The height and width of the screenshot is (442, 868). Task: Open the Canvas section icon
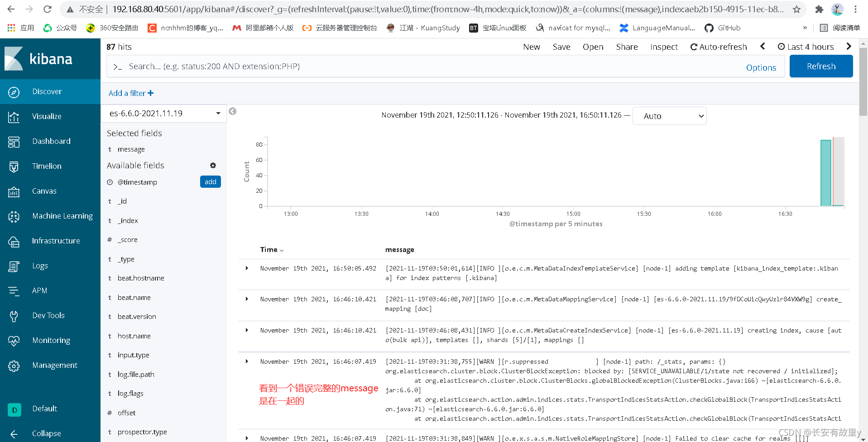(x=14, y=191)
